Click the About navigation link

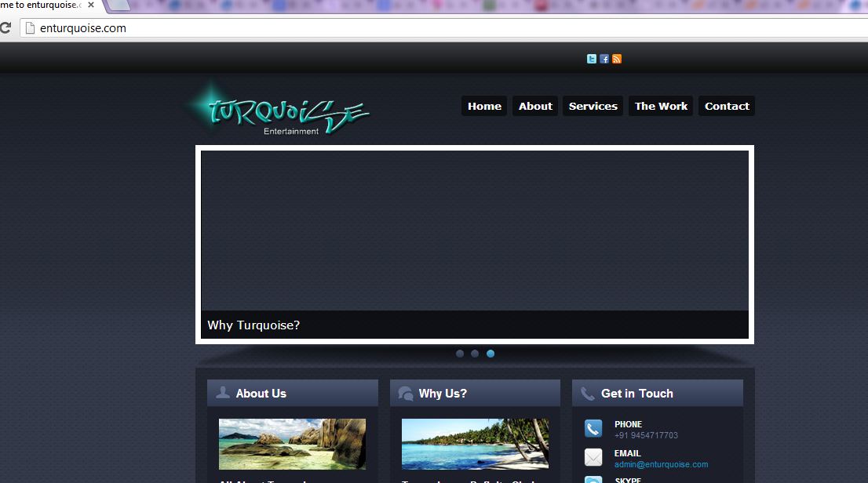tap(534, 106)
